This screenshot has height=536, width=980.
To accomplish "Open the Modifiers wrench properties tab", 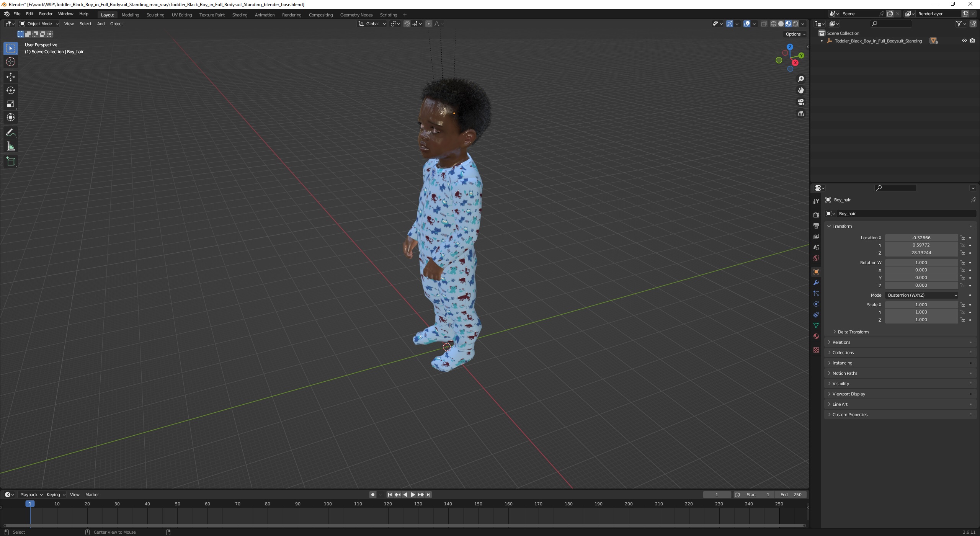I will point(816,283).
